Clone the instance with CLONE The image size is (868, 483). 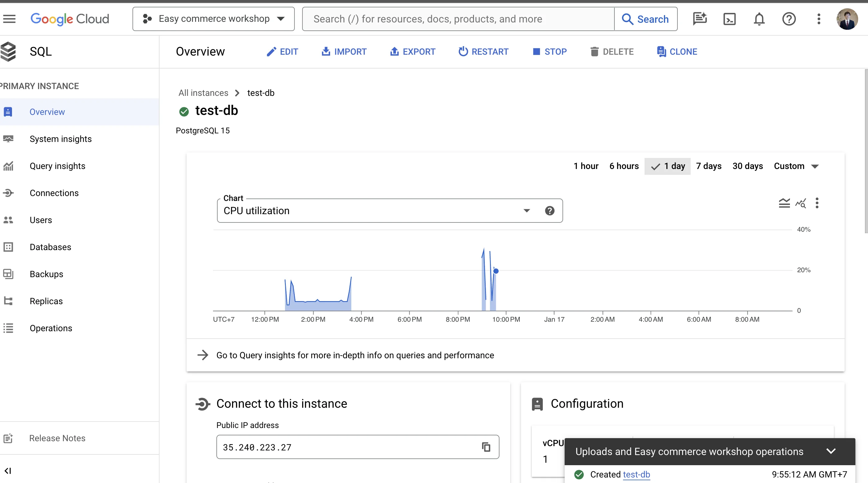click(677, 52)
